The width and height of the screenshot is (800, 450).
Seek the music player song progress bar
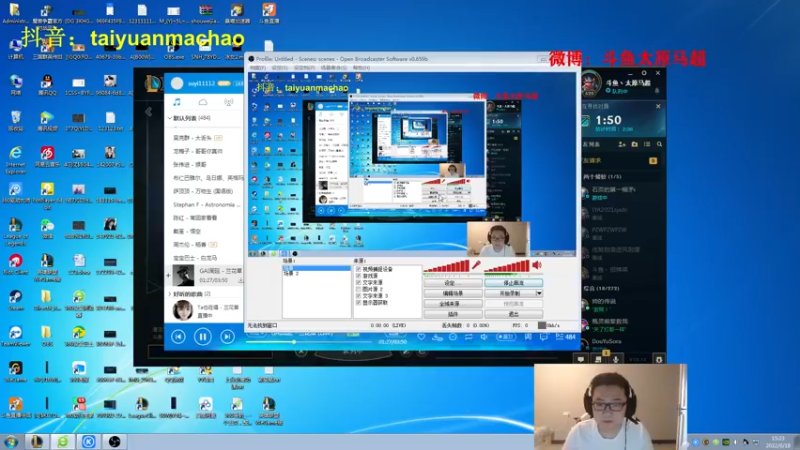(x=308, y=341)
